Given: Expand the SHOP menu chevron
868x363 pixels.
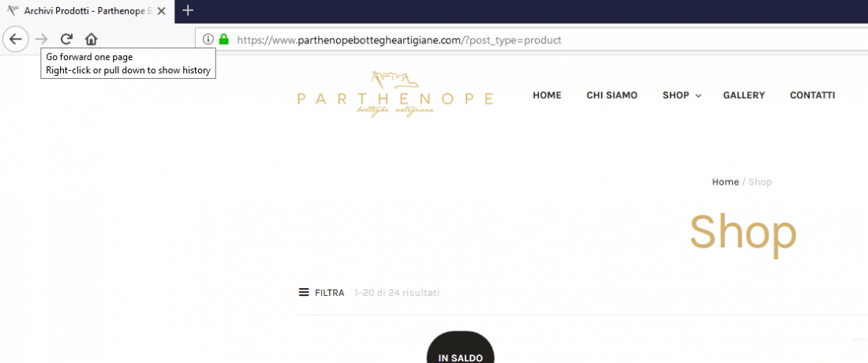Looking at the screenshot, I should 698,95.
